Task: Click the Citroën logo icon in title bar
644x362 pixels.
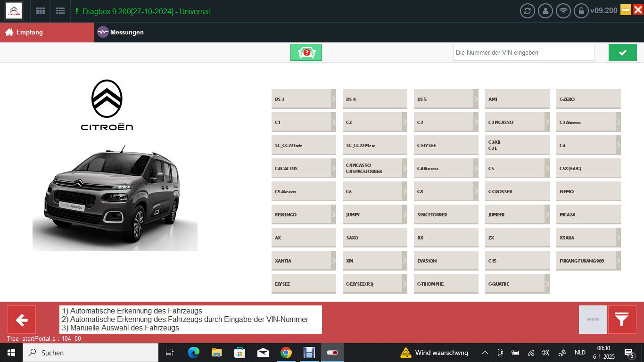Action: click(14, 11)
